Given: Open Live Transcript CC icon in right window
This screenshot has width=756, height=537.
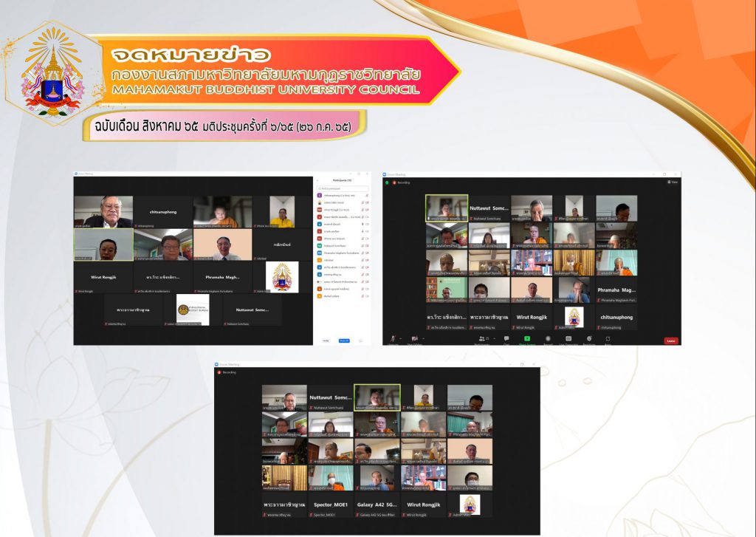Looking at the screenshot, I should pos(568,338).
